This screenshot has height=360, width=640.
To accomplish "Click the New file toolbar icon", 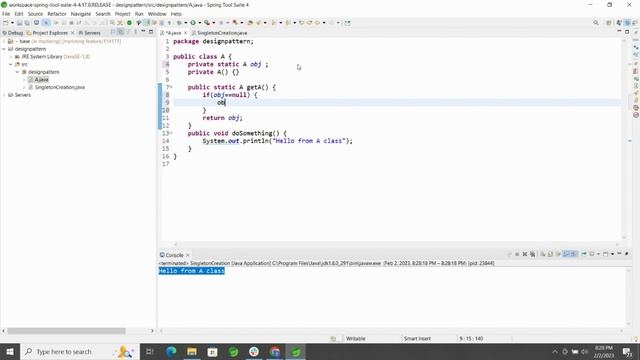I will click(x=6, y=23).
